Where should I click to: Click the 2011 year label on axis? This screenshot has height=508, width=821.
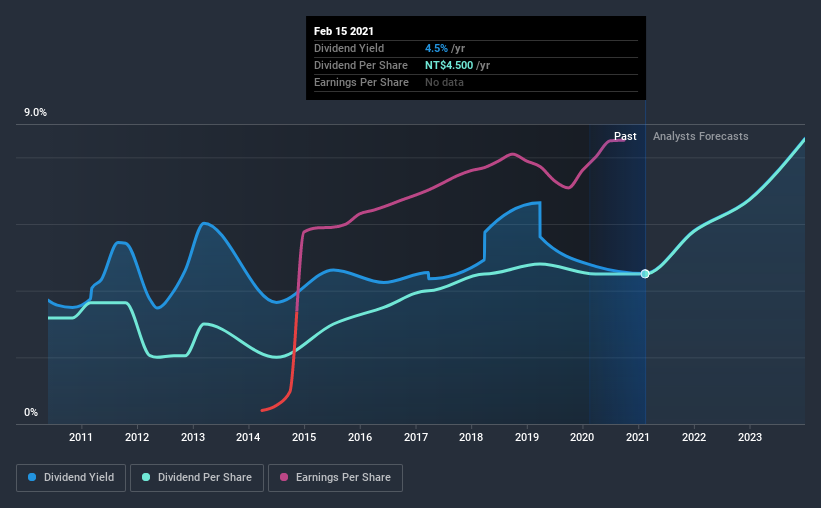point(81,437)
